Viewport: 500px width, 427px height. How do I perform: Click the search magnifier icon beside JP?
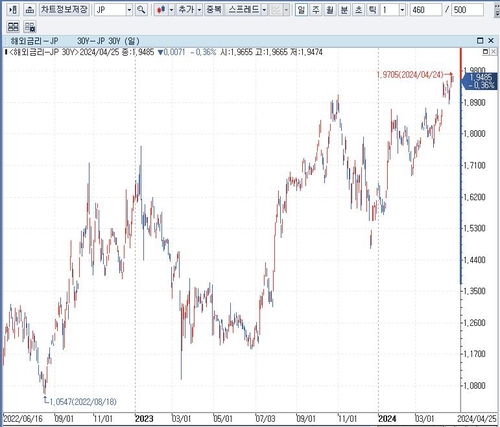coord(141,10)
